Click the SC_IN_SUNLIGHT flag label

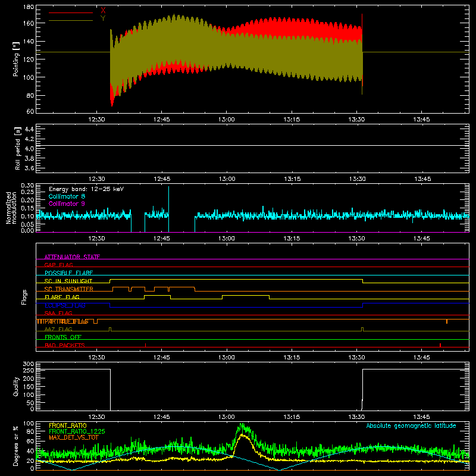pyautogui.click(x=68, y=281)
